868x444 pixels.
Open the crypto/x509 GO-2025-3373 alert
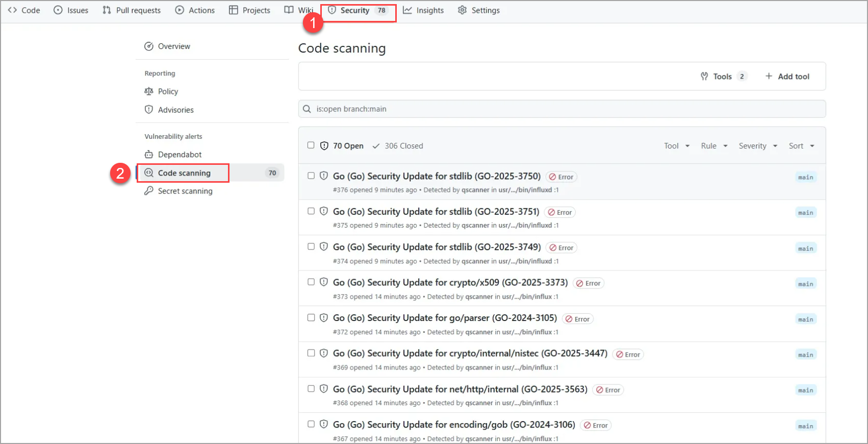coord(450,282)
